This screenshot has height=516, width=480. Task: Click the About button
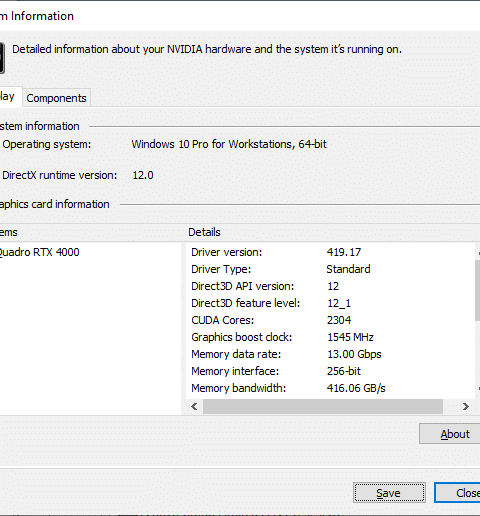point(450,434)
